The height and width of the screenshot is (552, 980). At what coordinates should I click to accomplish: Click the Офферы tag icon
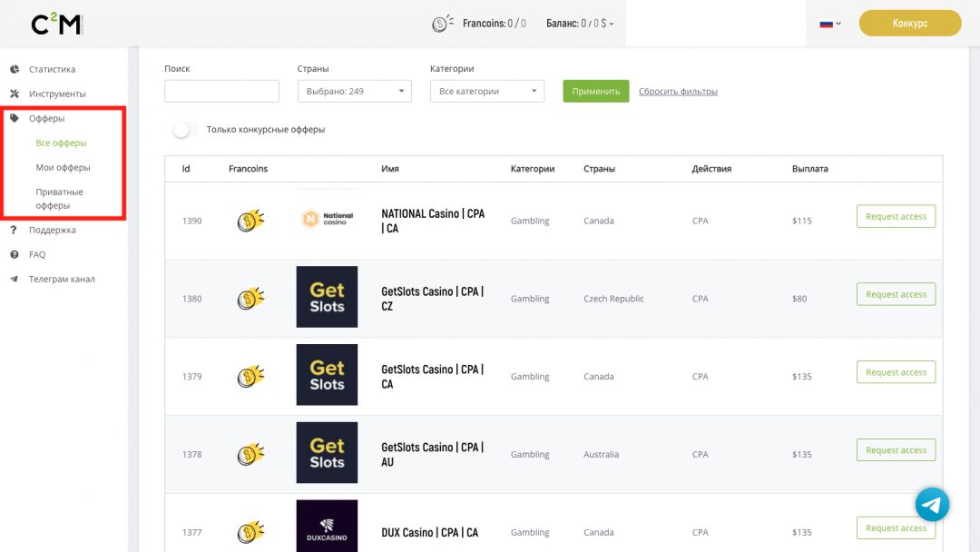tap(15, 118)
